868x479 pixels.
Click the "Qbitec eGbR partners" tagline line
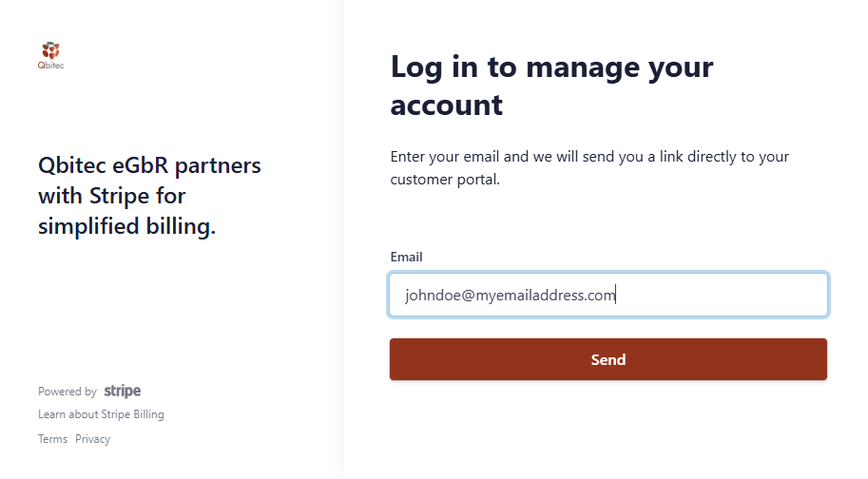click(x=149, y=165)
